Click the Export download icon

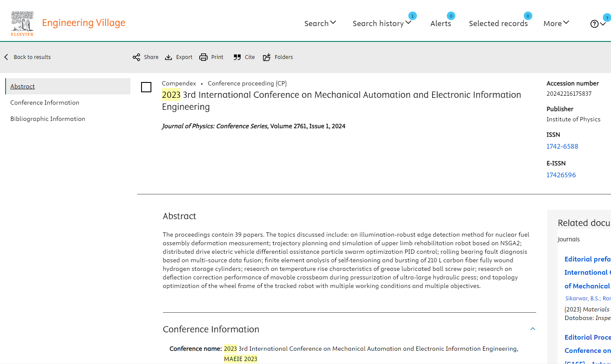click(168, 57)
